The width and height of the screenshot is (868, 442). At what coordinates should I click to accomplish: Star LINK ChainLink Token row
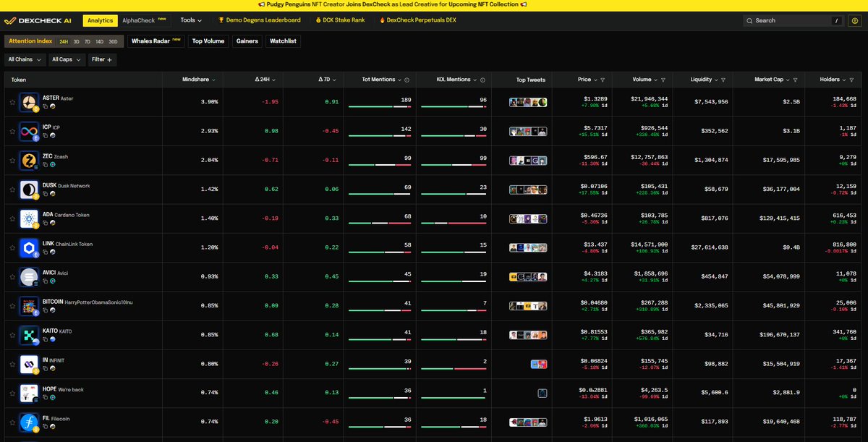(12, 247)
